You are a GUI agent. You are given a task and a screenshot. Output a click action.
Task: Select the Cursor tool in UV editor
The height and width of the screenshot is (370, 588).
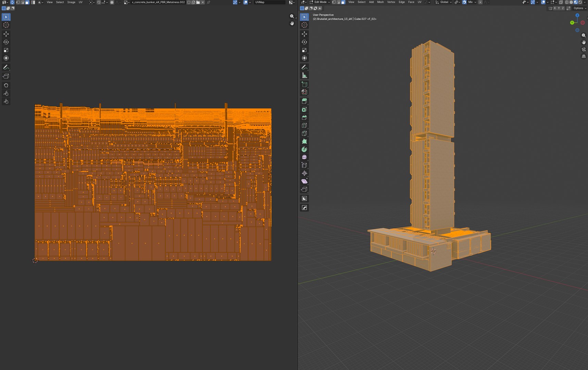point(6,25)
